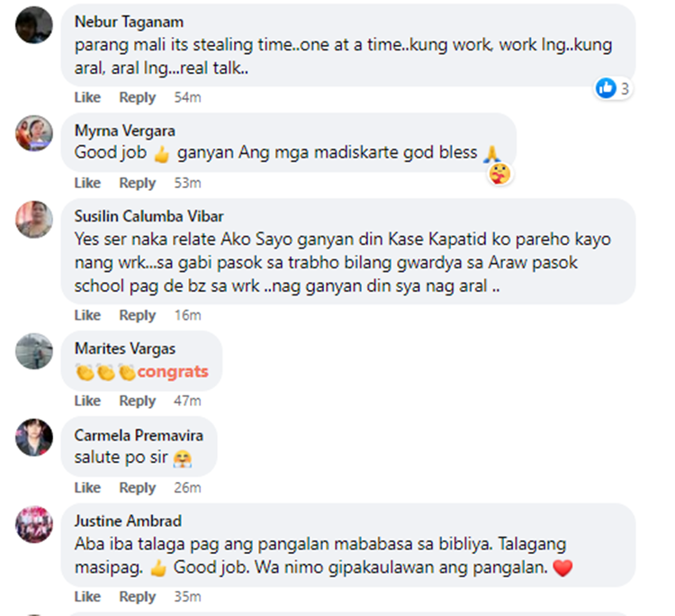Click the 35m timestamp on Justine's comment
This screenshot has width=675, height=616.
[187, 596]
